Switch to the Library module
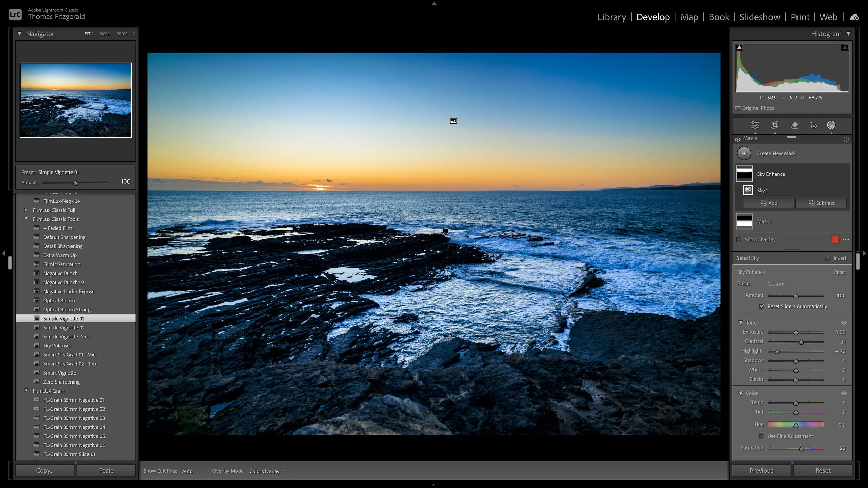 tap(611, 17)
